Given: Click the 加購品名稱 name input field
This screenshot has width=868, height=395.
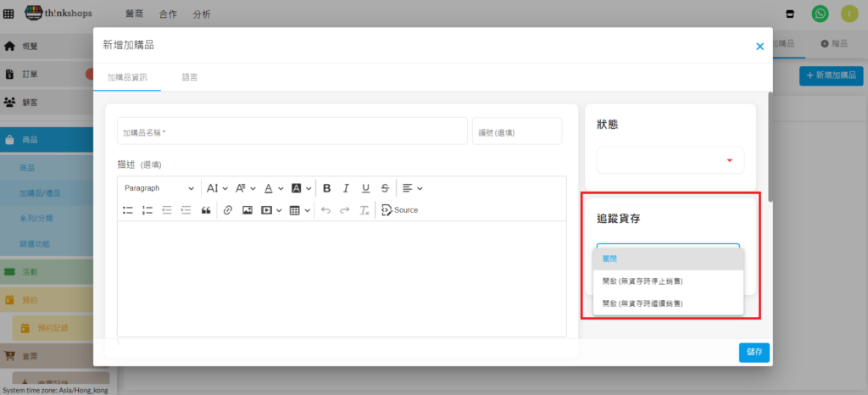Looking at the screenshot, I should (x=292, y=131).
